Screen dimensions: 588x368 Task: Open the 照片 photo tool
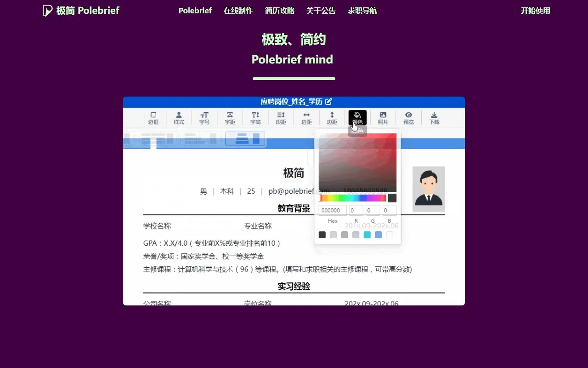[383, 118]
